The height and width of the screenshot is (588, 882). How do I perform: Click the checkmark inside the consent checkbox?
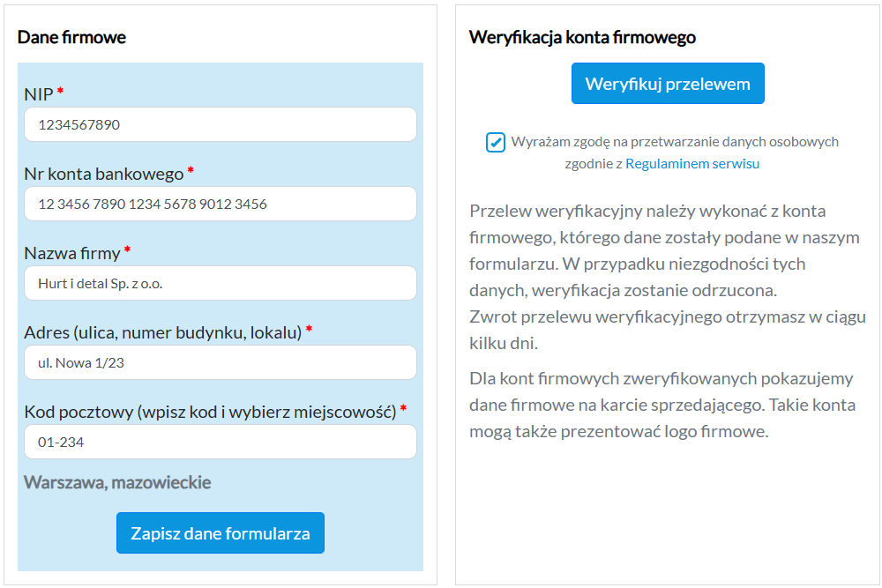pyautogui.click(x=495, y=142)
